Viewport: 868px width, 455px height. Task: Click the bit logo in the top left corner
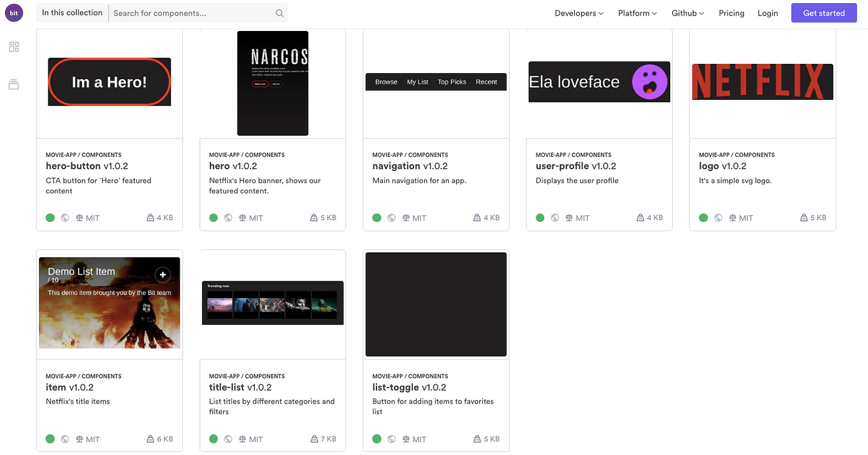click(14, 12)
